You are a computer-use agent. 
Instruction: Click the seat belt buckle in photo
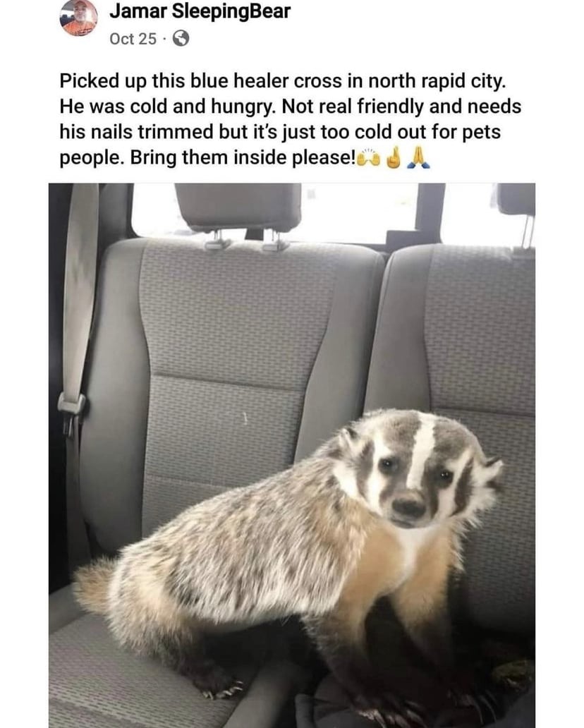71,404
